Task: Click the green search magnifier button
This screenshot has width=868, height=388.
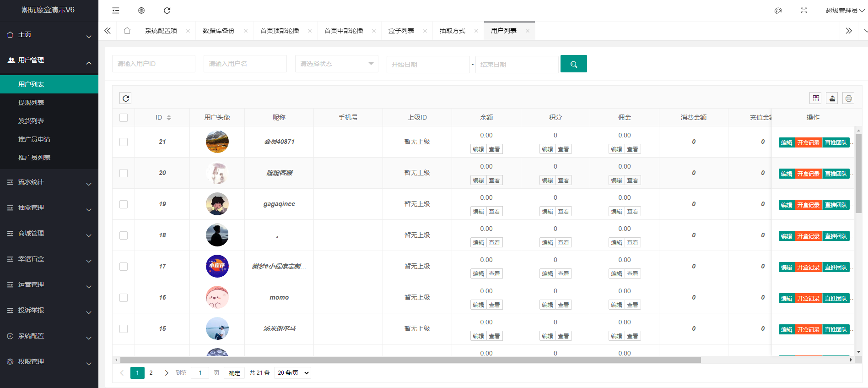Action: point(573,64)
